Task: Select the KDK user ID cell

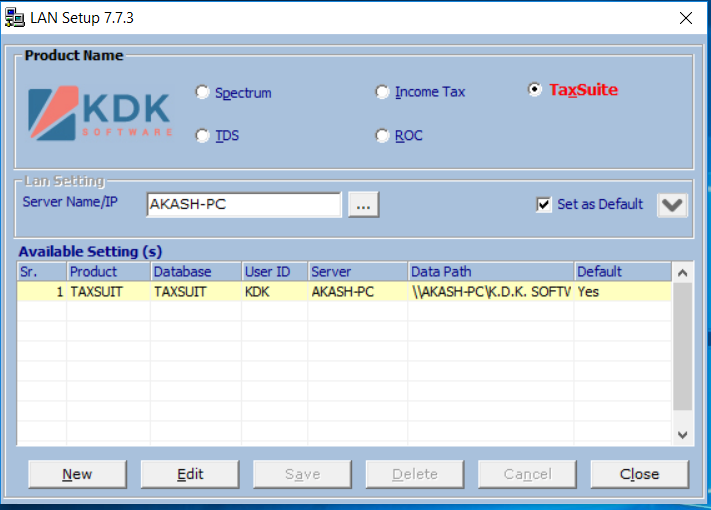Action: click(275, 291)
